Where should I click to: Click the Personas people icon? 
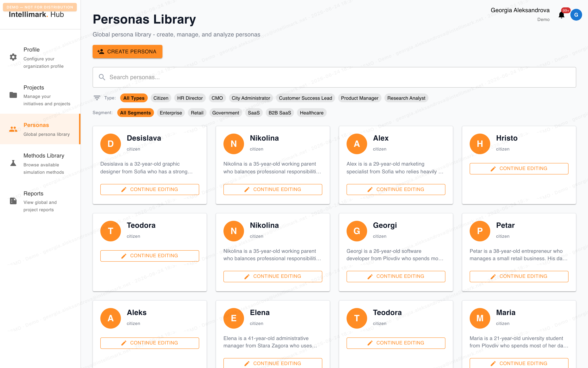13,129
